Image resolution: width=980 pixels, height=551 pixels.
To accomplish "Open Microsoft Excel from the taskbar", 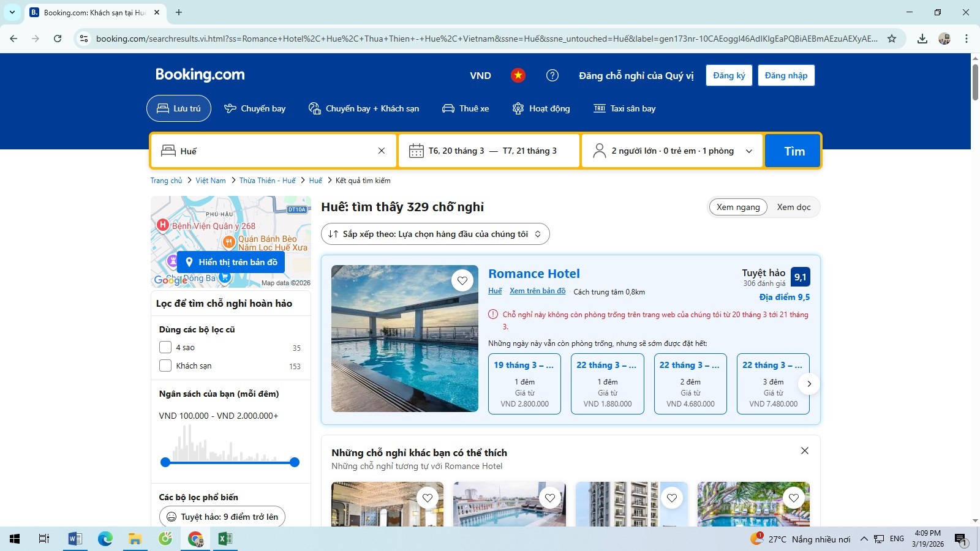I will point(225,539).
